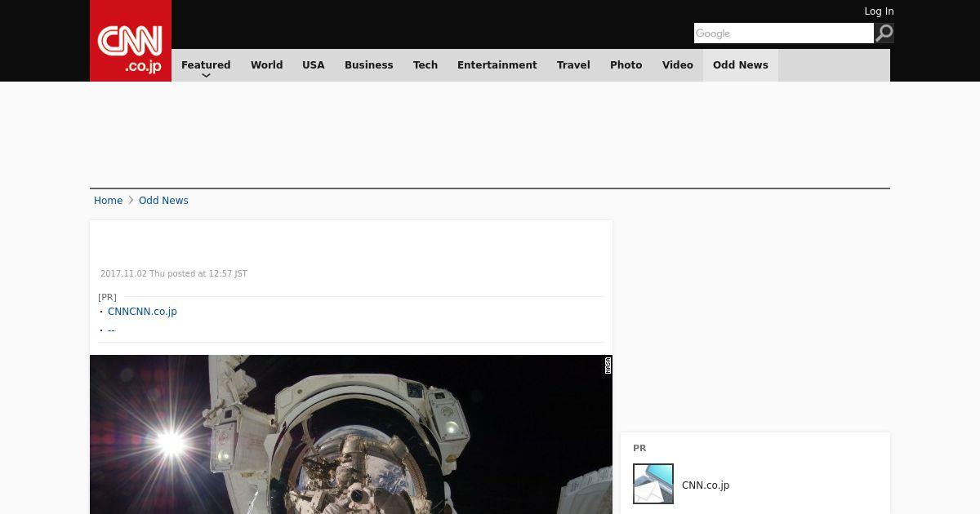
Task: Open the Business section
Action: 368,65
